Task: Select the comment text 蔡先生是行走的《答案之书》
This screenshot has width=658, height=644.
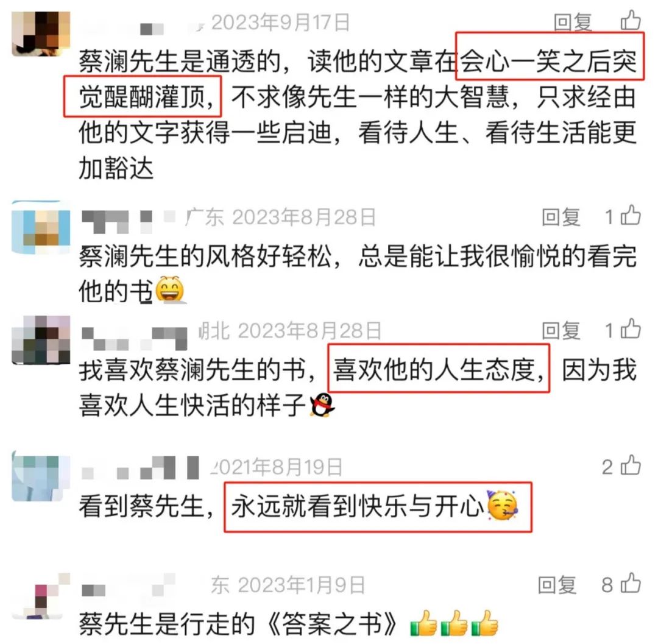Action: coord(238,624)
